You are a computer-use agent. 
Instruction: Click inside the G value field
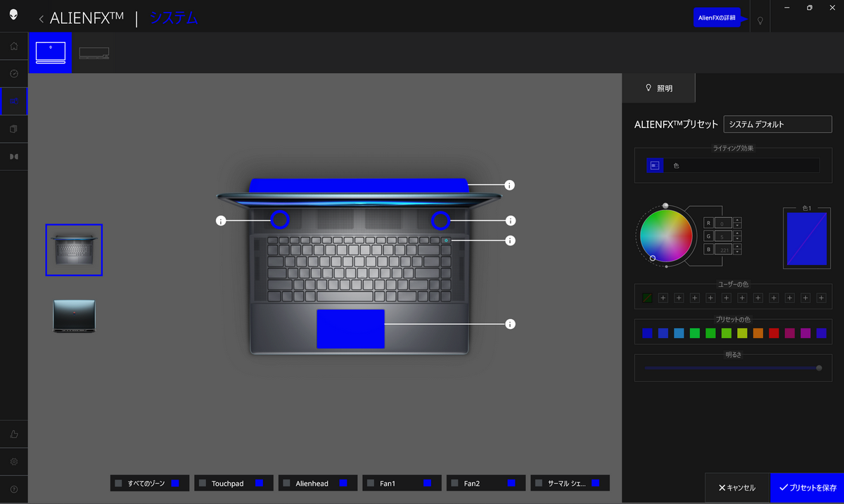[723, 236]
